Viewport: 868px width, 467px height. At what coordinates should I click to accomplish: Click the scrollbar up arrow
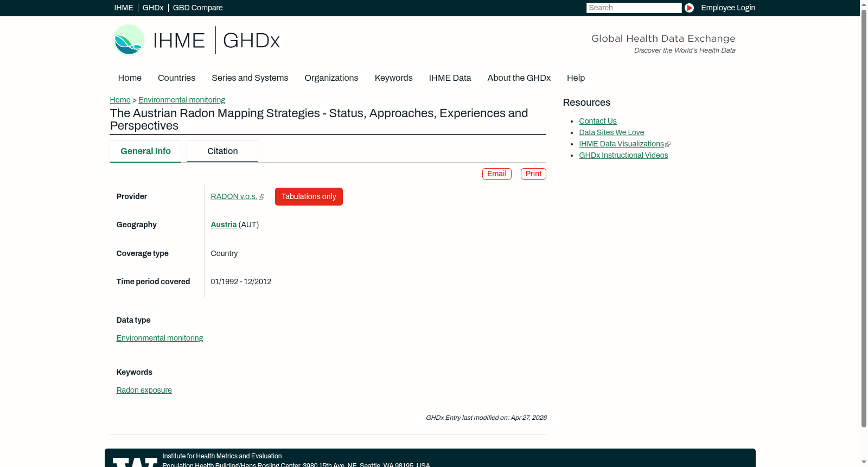(864, 4)
